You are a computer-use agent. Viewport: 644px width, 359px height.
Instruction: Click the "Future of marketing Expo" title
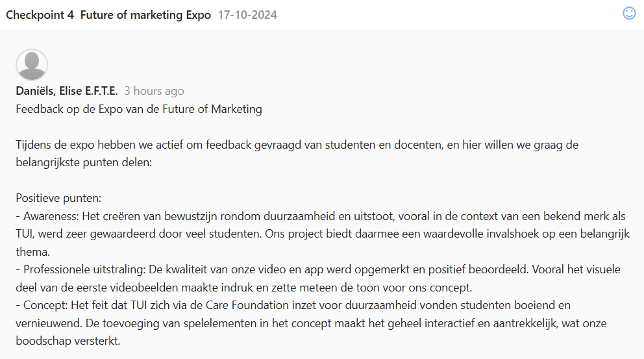[145, 15]
